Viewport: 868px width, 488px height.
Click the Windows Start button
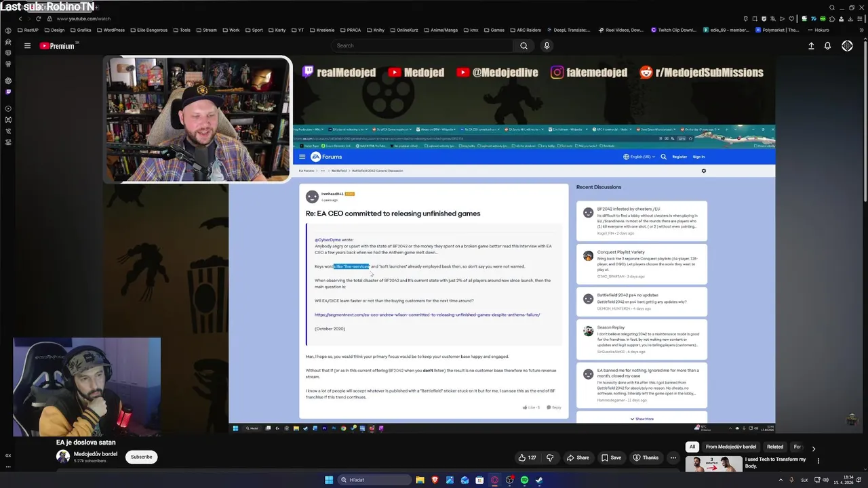coord(329,480)
